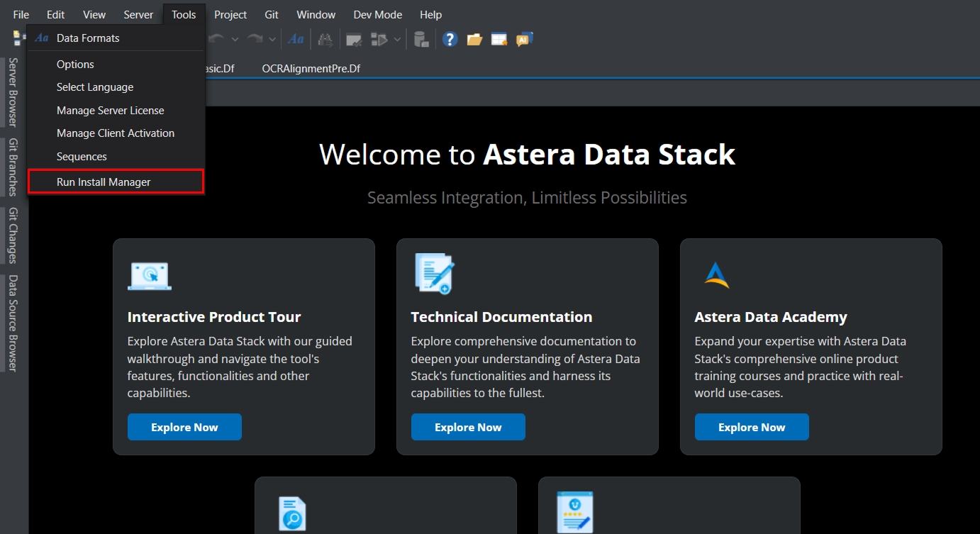Expand the undo history dropdown arrow
Image resolution: width=980 pixels, height=534 pixels.
tap(235, 40)
